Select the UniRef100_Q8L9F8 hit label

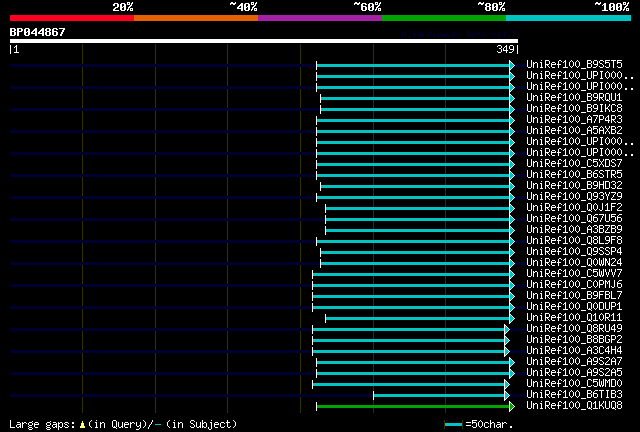(x=574, y=241)
